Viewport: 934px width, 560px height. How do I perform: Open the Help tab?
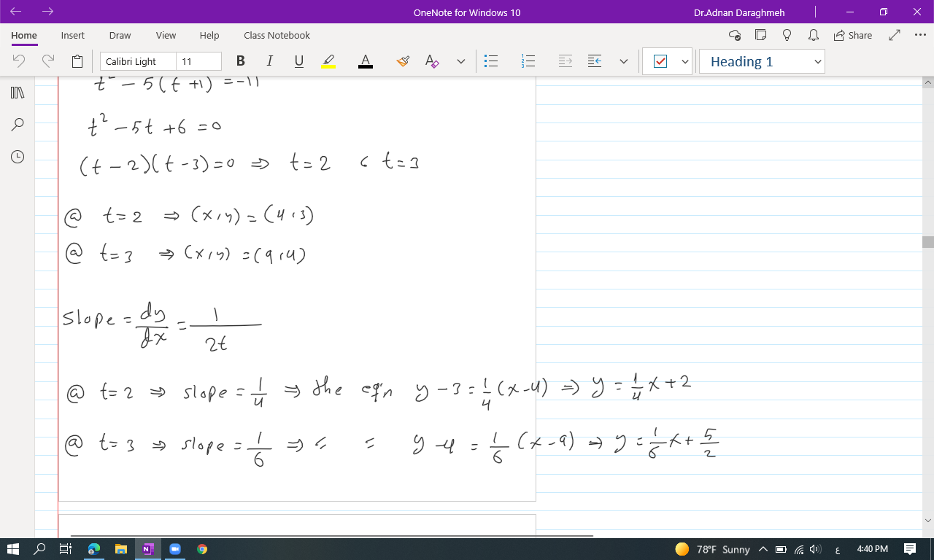tap(209, 35)
